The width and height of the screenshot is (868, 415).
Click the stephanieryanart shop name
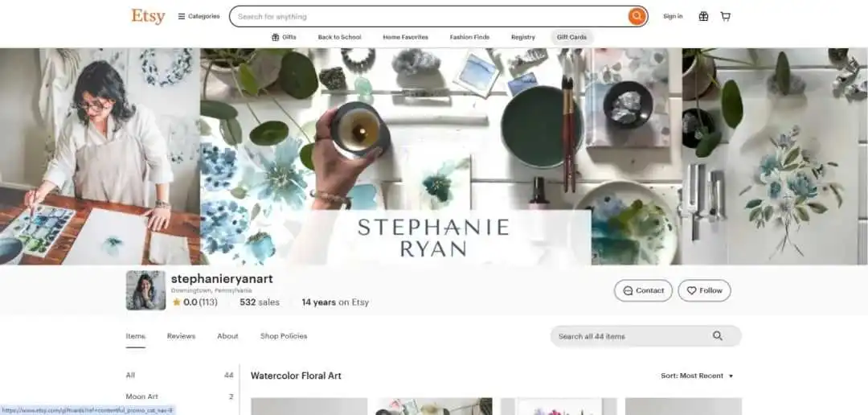click(222, 279)
